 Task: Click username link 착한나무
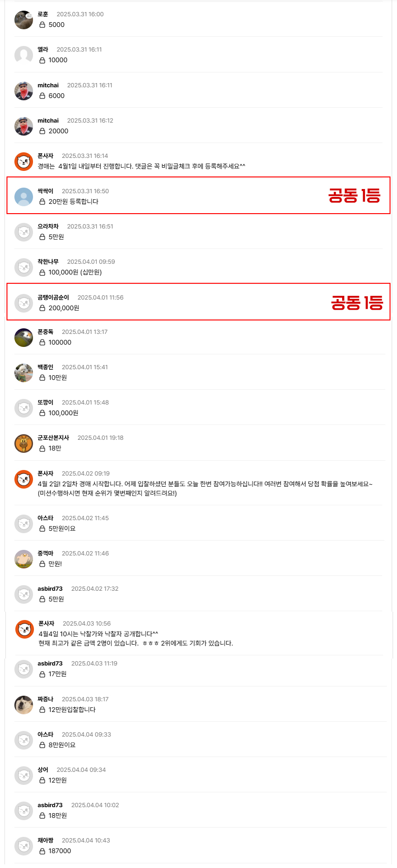pyautogui.click(x=48, y=262)
